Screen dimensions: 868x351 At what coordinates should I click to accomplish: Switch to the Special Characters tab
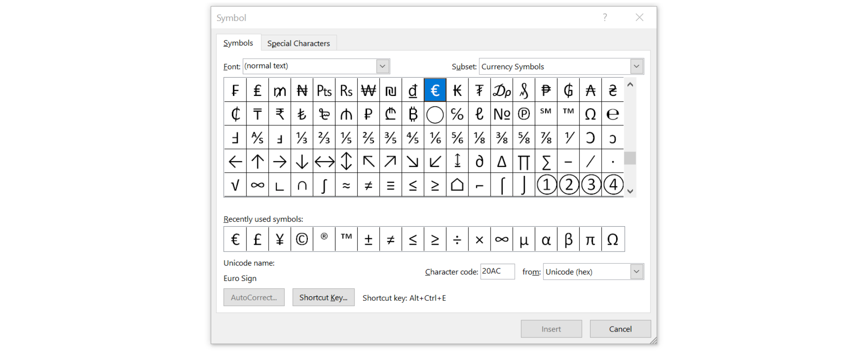[298, 43]
